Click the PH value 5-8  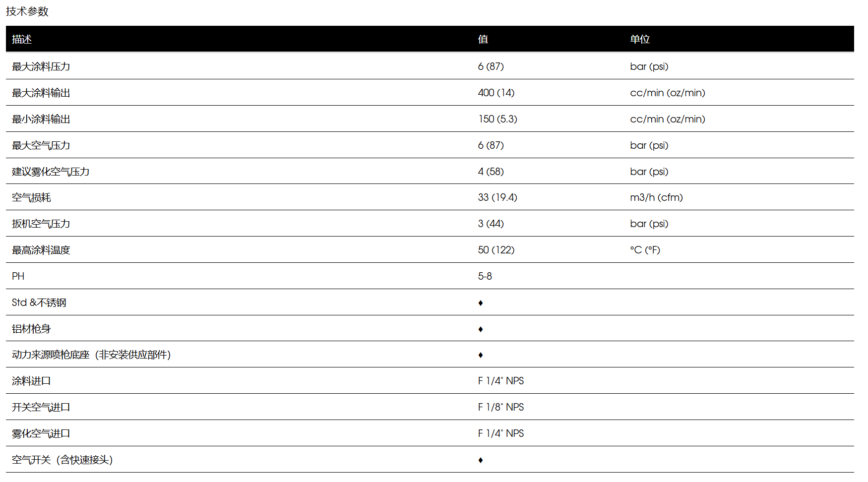coord(485,276)
